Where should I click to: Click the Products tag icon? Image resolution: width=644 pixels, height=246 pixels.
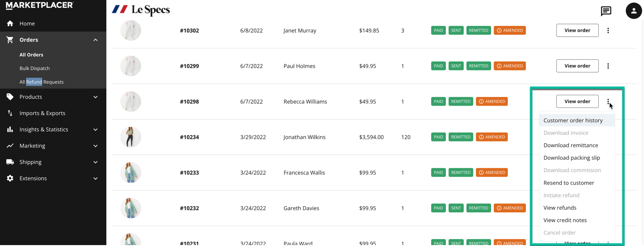(10, 97)
